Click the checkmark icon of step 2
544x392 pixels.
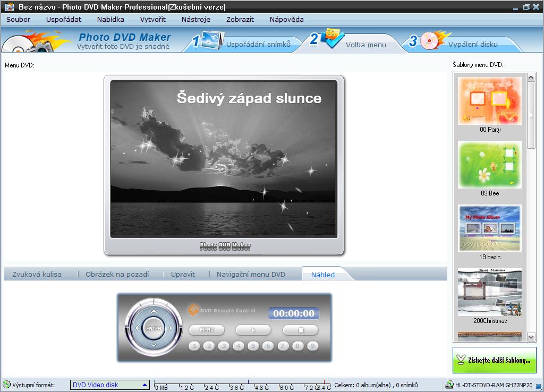[333, 38]
